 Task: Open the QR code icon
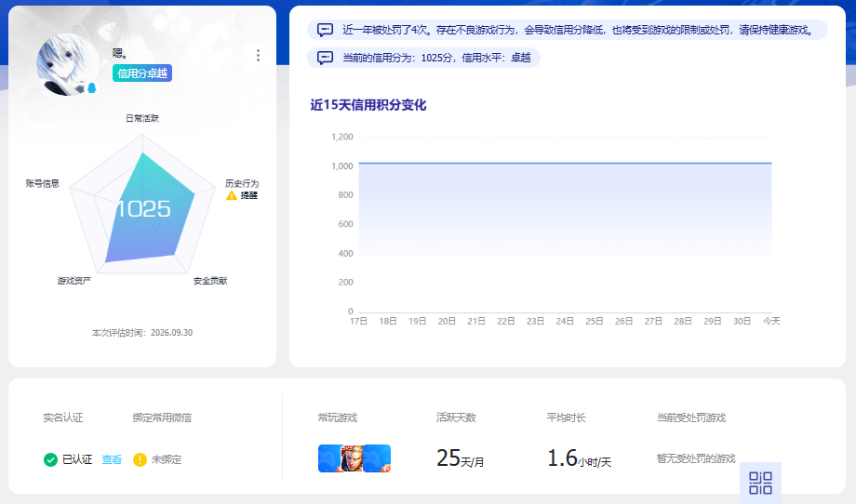pyautogui.click(x=760, y=483)
